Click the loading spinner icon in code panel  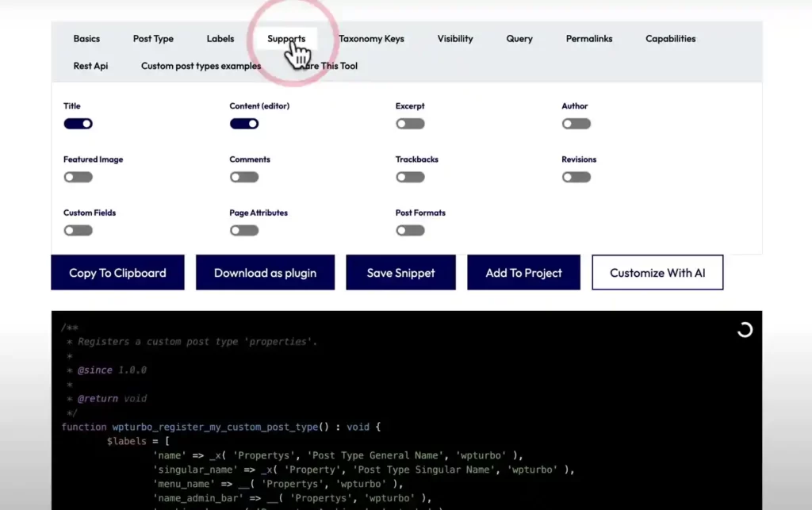[745, 330]
